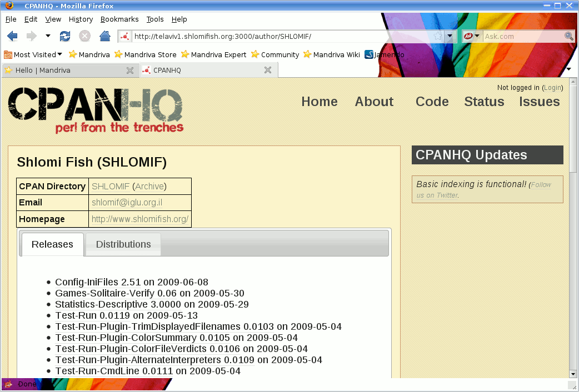The width and height of the screenshot is (579, 392).
Task: Select the Releases tab
Action: point(52,244)
